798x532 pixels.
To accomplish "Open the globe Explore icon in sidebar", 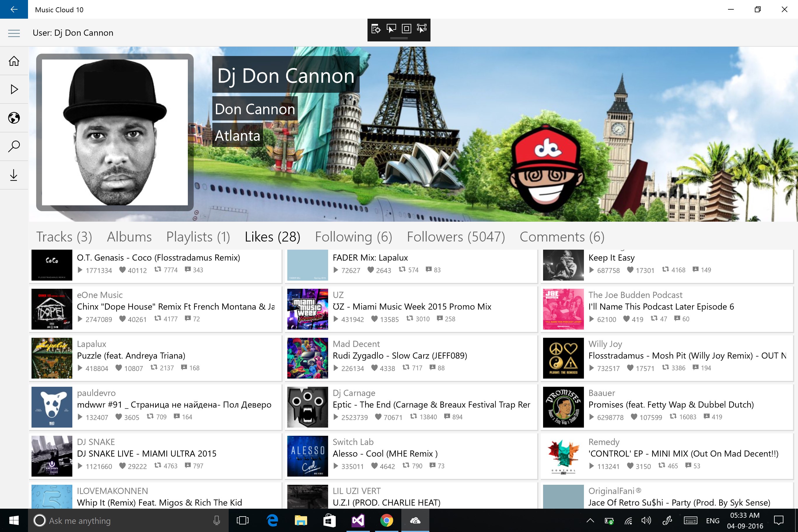I will [14, 118].
